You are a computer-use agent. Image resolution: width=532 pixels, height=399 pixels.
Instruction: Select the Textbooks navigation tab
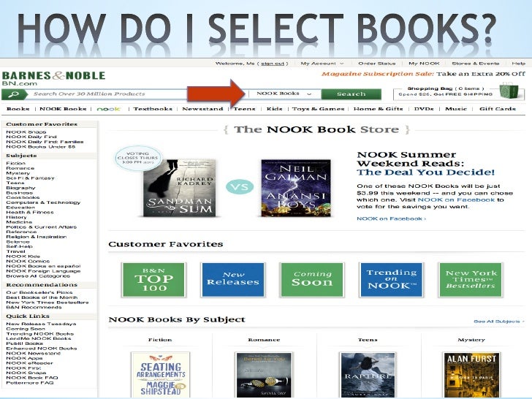pos(153,109)
